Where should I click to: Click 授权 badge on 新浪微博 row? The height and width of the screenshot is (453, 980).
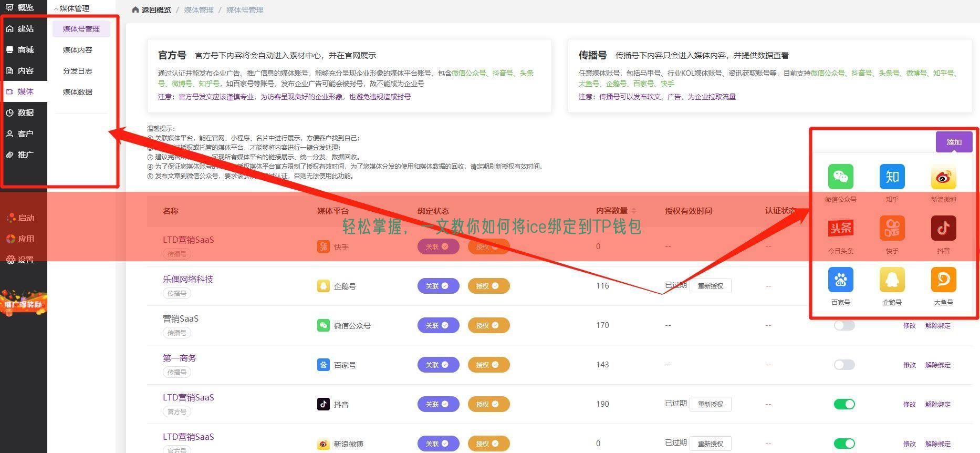(488, 444)
